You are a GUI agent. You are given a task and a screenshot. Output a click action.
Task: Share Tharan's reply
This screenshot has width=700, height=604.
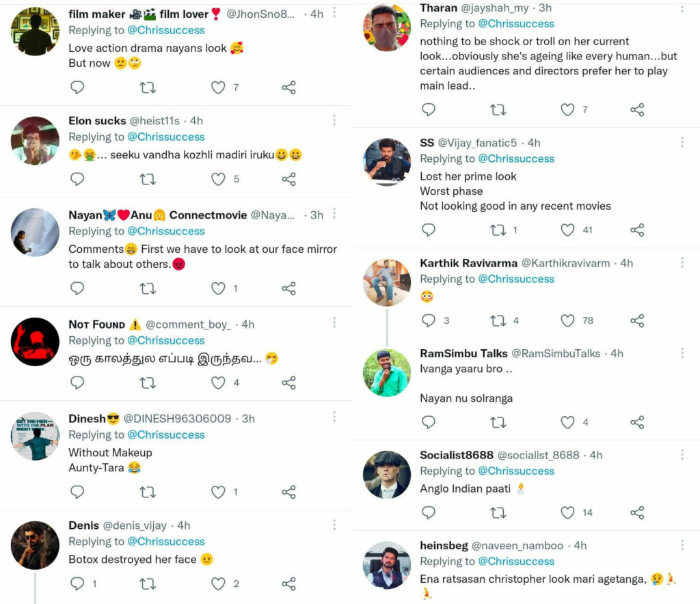pos(637,110)
